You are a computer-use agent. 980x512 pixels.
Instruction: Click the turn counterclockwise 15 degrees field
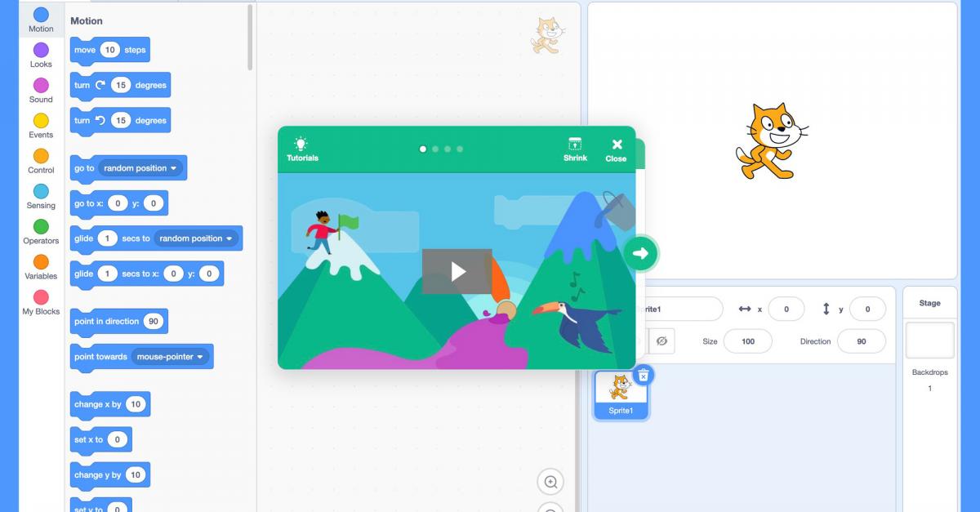[x=121, y=120]
